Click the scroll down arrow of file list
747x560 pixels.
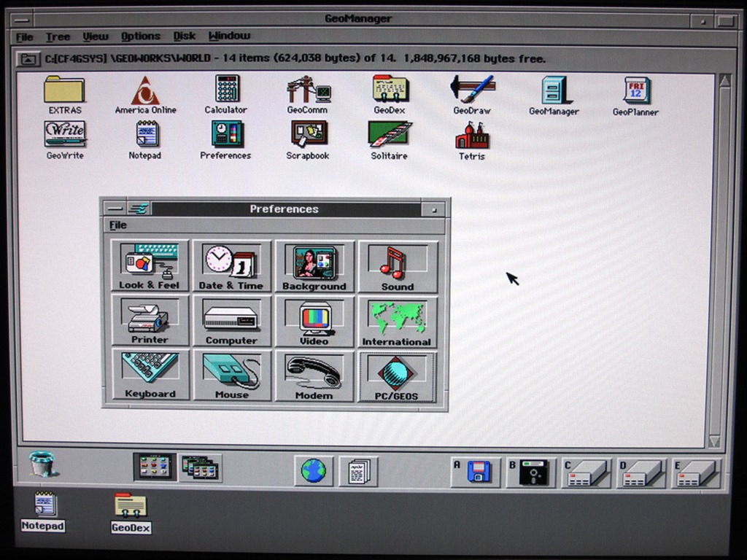click(714, 440)
